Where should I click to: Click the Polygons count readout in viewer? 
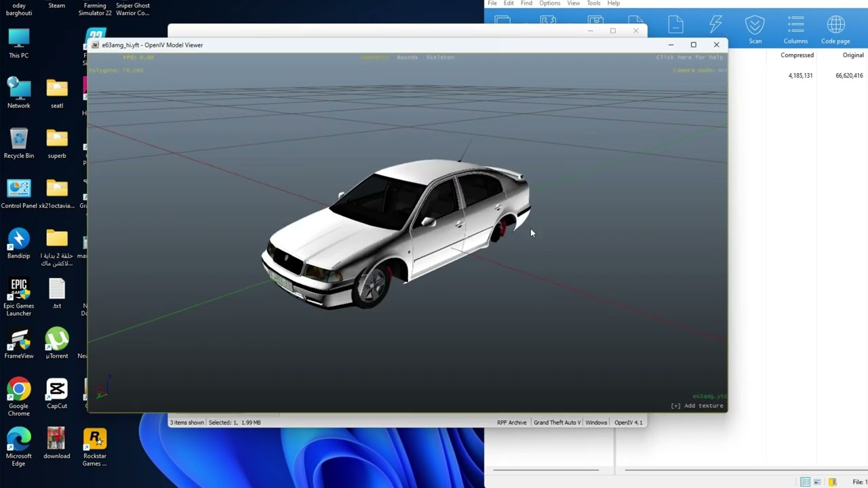point(116,70)
